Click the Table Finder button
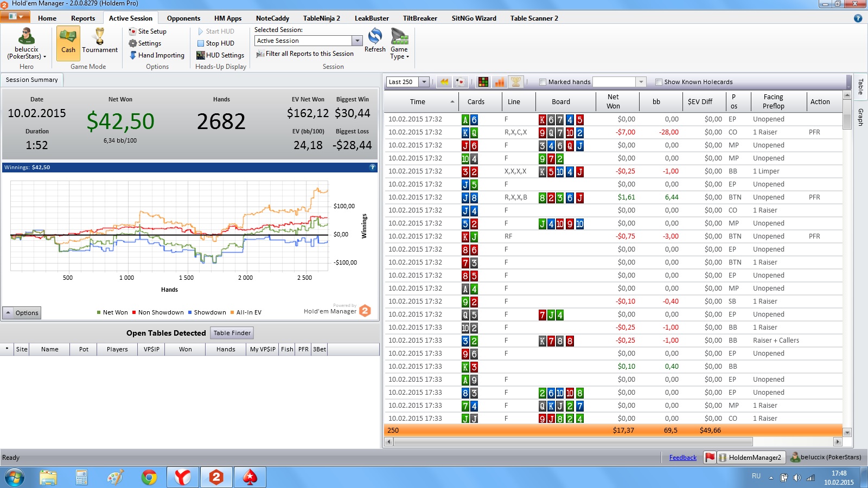Viewport: 868px width, 488px height. 232,333
